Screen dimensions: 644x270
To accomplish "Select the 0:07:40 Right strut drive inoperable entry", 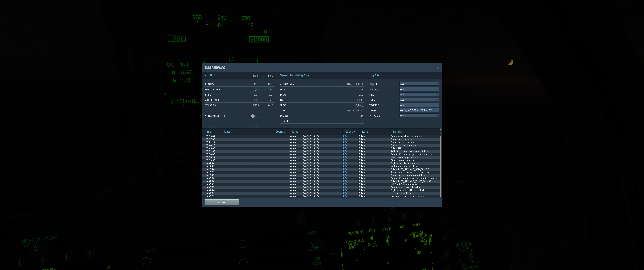I will [321, 163].
